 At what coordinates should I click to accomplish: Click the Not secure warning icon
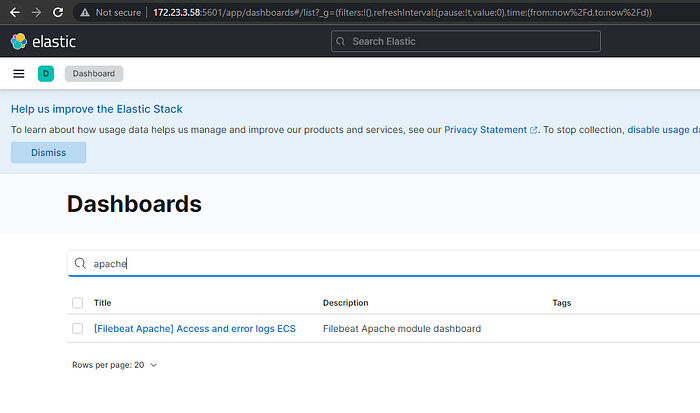click(x=85, y=13)
